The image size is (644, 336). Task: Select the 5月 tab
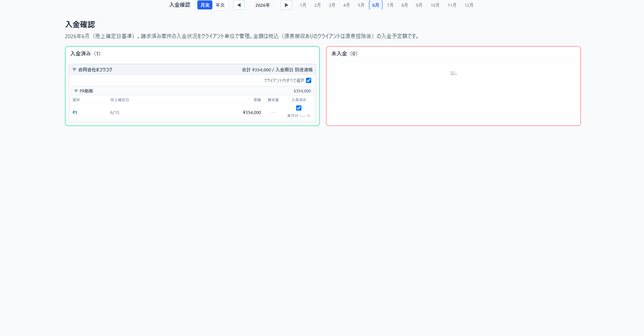pyautogui.click(x=361, y=5)
